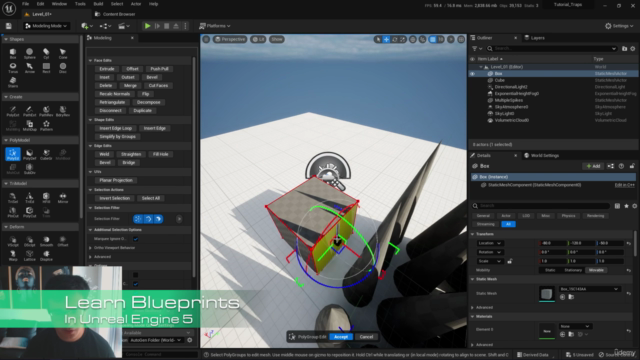Select the Torus shape tool

(13, 68)
